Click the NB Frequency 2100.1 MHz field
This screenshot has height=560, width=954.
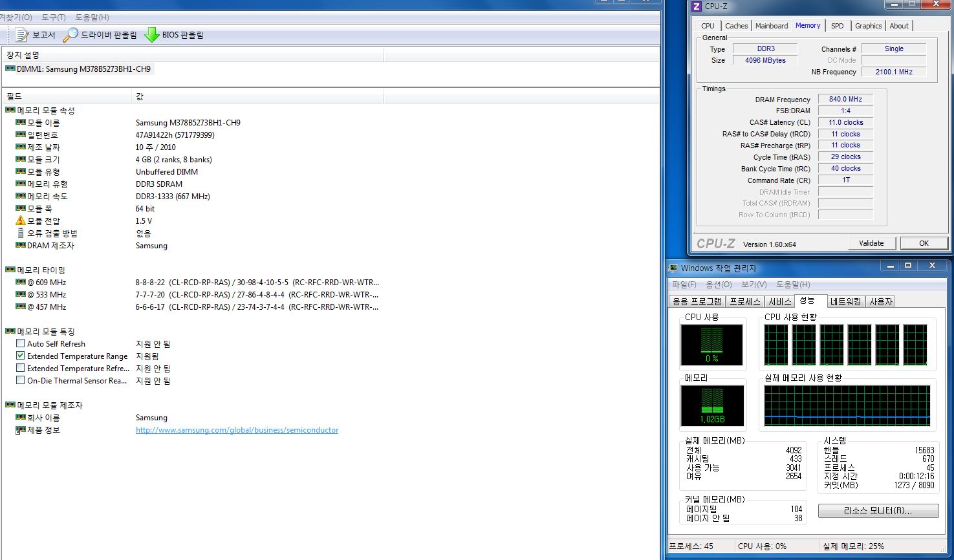tap(894, 72)
